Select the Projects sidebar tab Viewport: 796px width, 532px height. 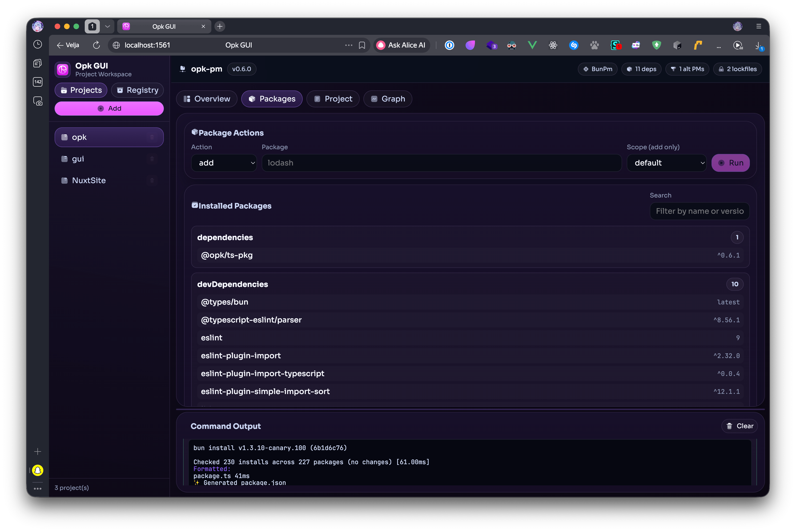point(81,90)
